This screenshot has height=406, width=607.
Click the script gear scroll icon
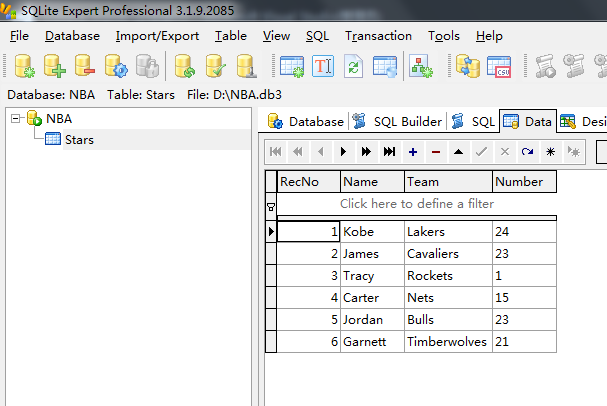[573, 66]
